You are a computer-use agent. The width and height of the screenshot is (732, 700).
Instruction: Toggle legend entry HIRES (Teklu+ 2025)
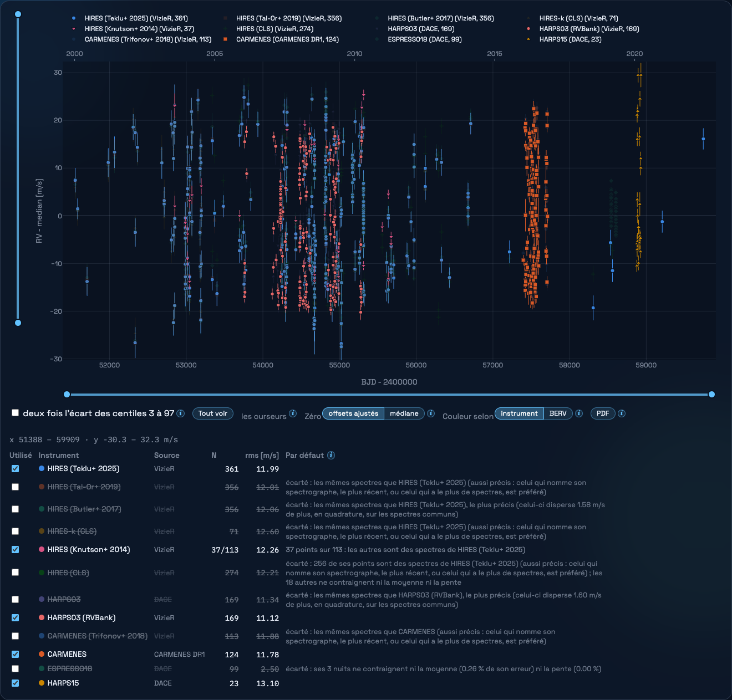[130, 18]
